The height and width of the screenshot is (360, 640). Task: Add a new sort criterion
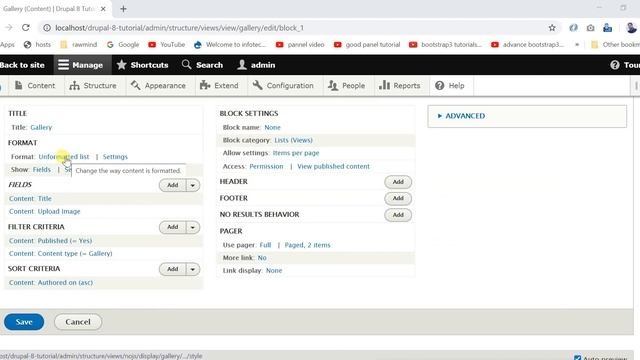point(173,269)
